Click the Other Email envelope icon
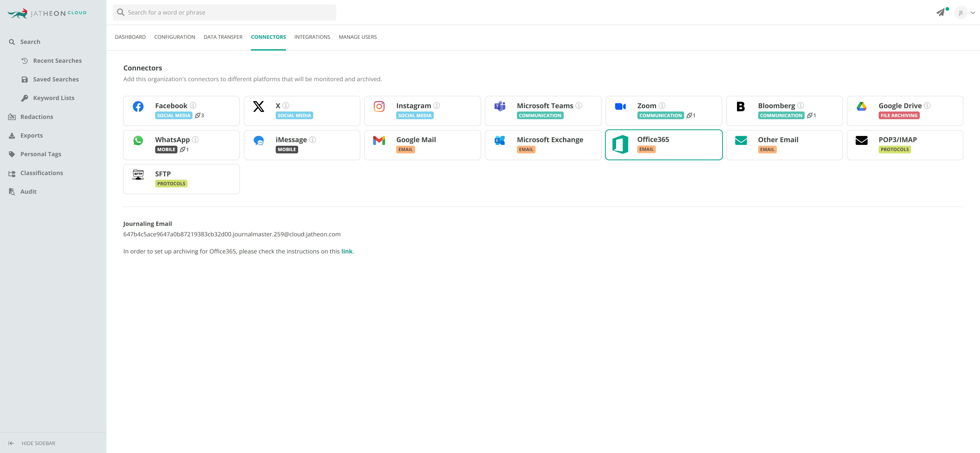 [741, 141]
